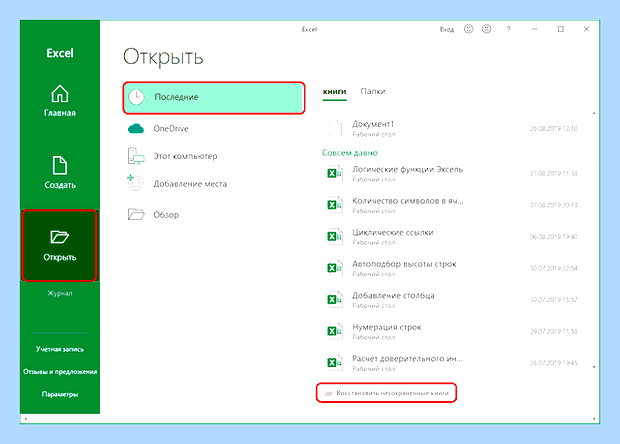Click date of the Документ1 row
The width and height of the screenshot is (620, 444).
[x=554, y=128]
